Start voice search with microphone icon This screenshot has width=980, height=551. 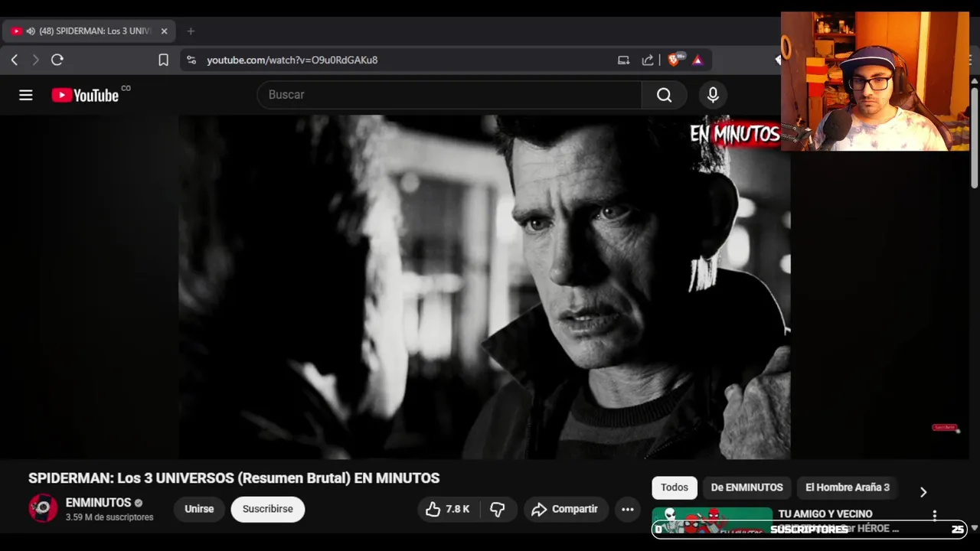713,95
